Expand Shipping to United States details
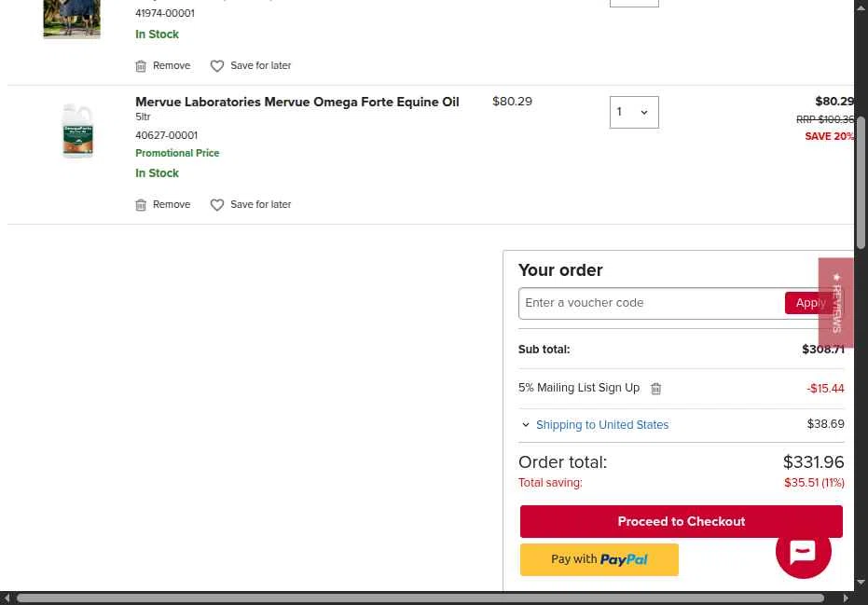 pyautogui.click(x=526, y=424)
